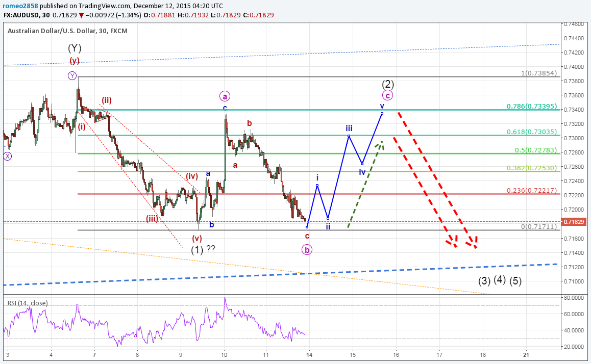
Task: Click the 0.382(0.72530) Fibonacci level label
Action: click(532, 168)
